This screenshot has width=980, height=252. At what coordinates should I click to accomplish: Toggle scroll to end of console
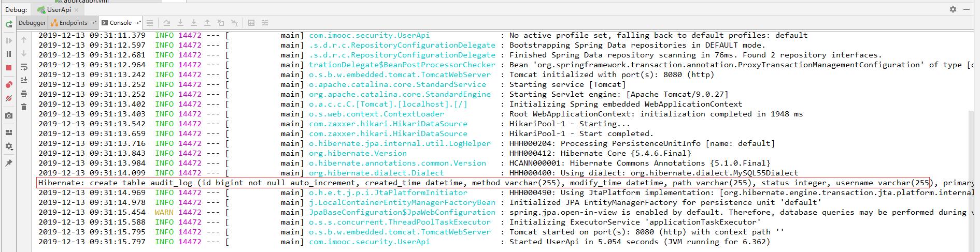[24, 80]
